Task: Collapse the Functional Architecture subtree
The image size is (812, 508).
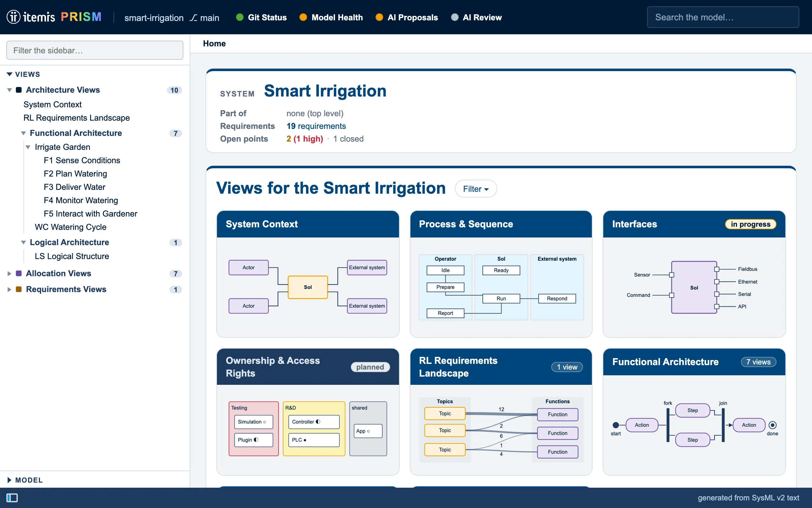Action: [x=23, y=133]
